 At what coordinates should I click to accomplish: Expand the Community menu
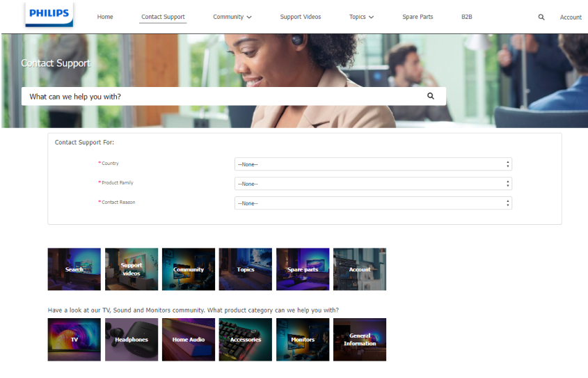pos(232,17)
